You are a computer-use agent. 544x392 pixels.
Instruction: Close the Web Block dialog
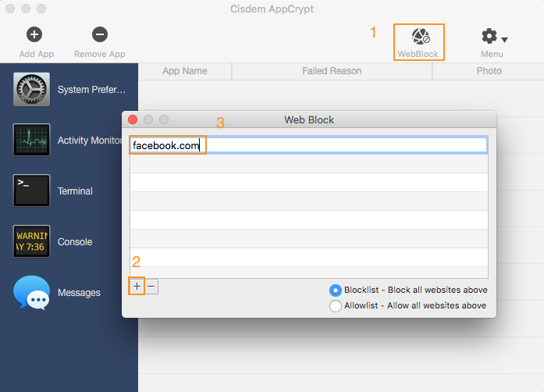pyautogui.click(x=133, y=119)
